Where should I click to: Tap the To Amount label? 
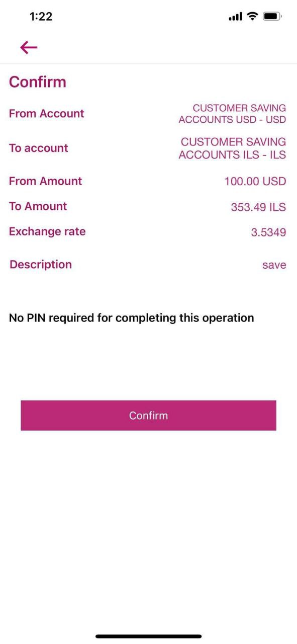38,206
